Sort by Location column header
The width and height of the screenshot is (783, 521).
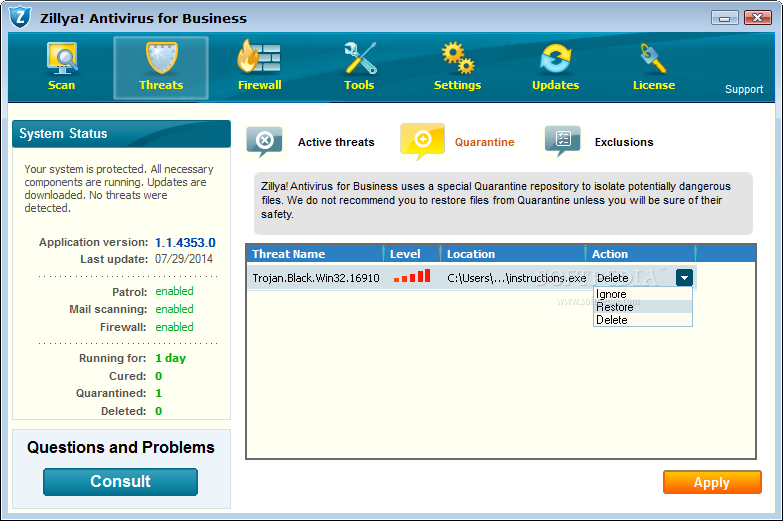click(x=513, y=254)
